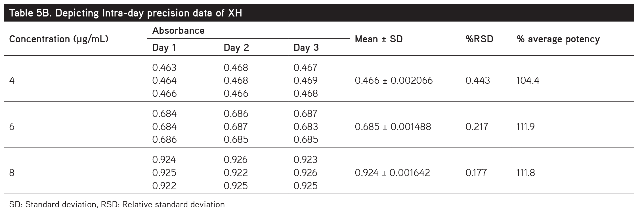Click the concentration 6 row label
644x211 pixels.
point(12,127)
